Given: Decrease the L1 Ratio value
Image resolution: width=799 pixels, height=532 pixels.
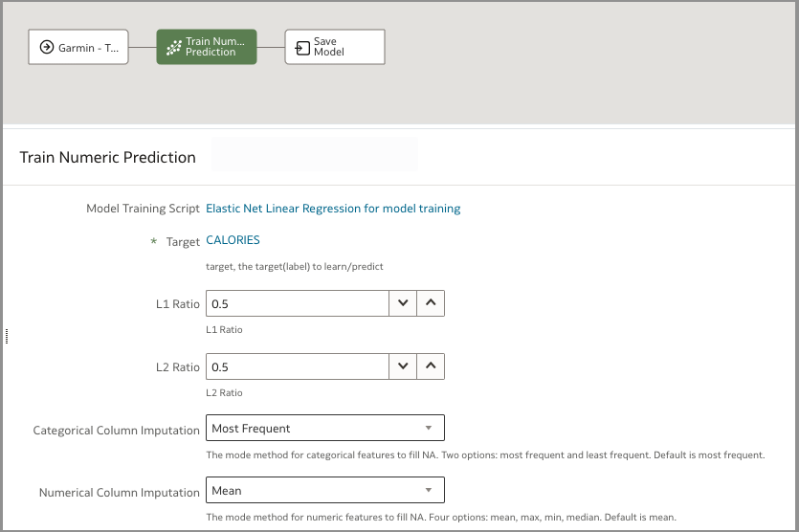Looking at the screenshot, I should click(403, 303).
